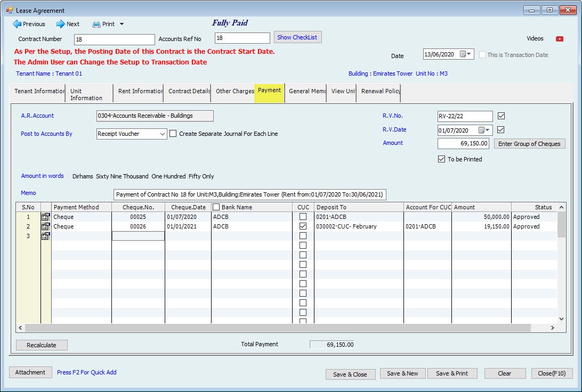Click the Total Payment value 69,150.00
This screenshot has width=582, height=392.
332,345
